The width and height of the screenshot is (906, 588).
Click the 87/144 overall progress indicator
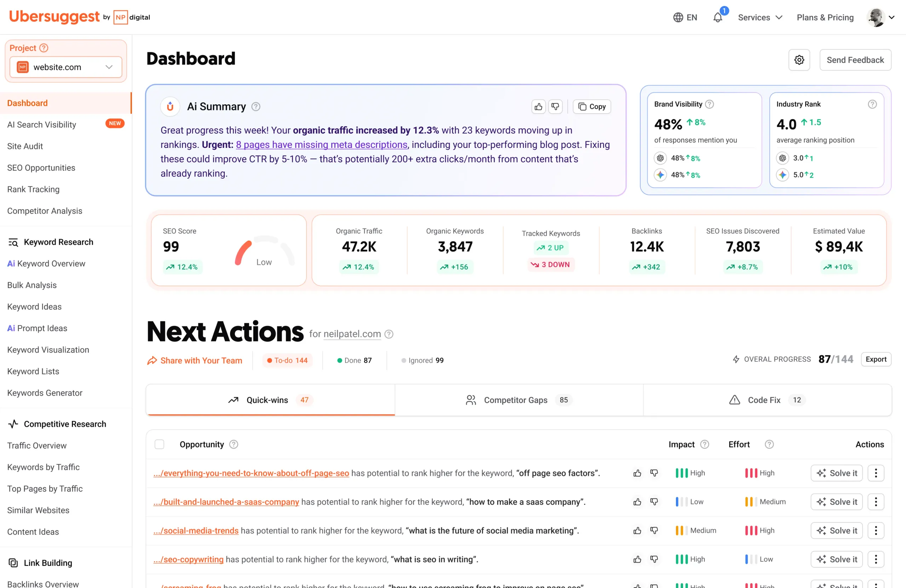point(836,359)
